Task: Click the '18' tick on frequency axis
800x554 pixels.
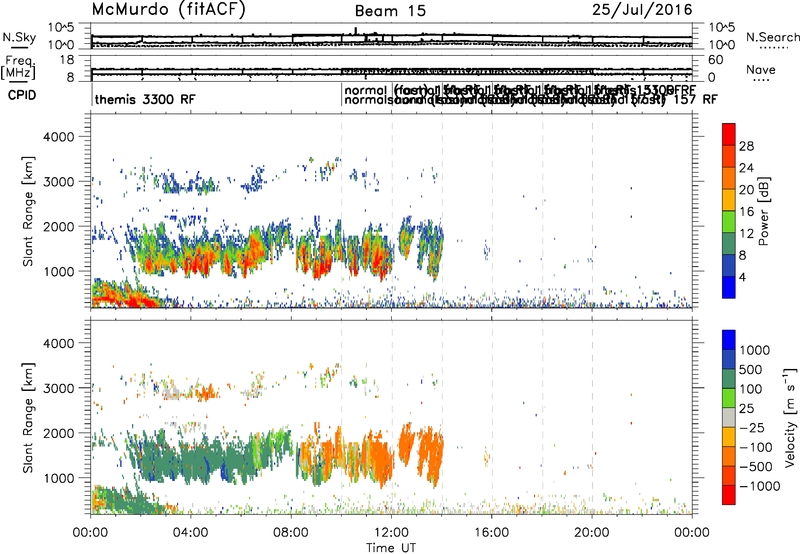Action: coord(67,60)
